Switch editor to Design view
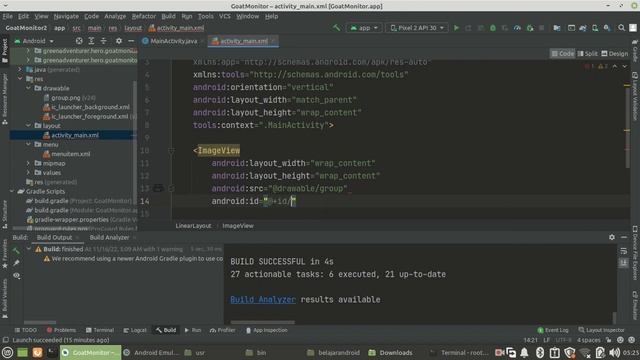The width and height of the screenshot is (640, 360). (615, 53)
